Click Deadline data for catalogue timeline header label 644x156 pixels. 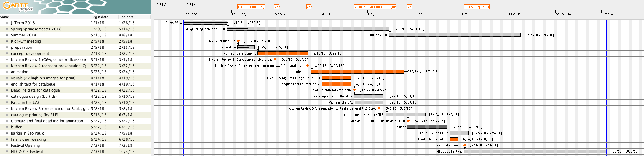(x=375, y=7)
